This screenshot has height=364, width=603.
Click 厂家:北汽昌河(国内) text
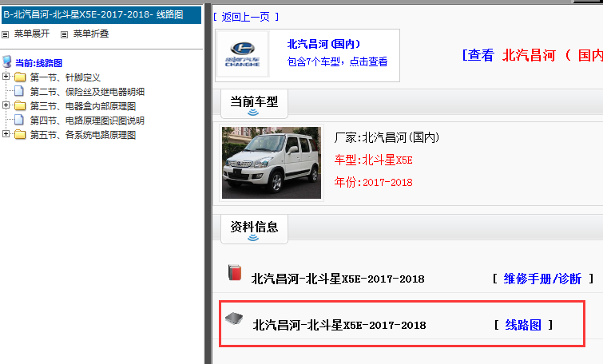pos(387,137)
